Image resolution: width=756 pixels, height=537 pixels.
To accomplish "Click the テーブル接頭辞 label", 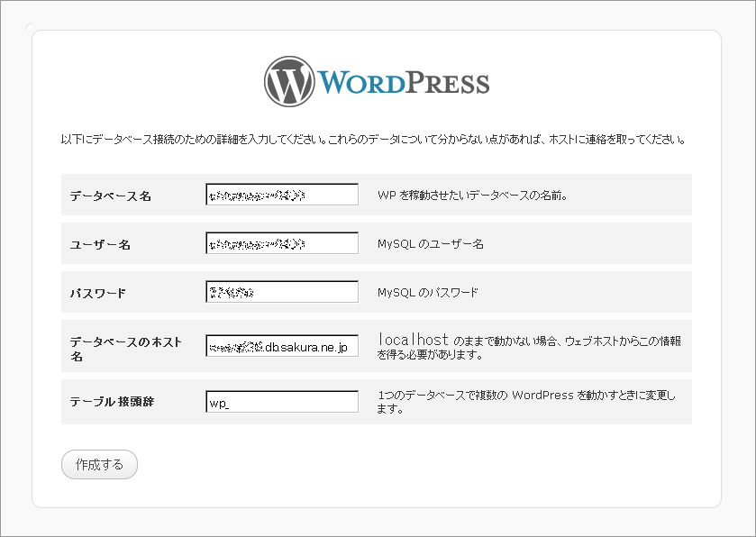I will (112, 402).
